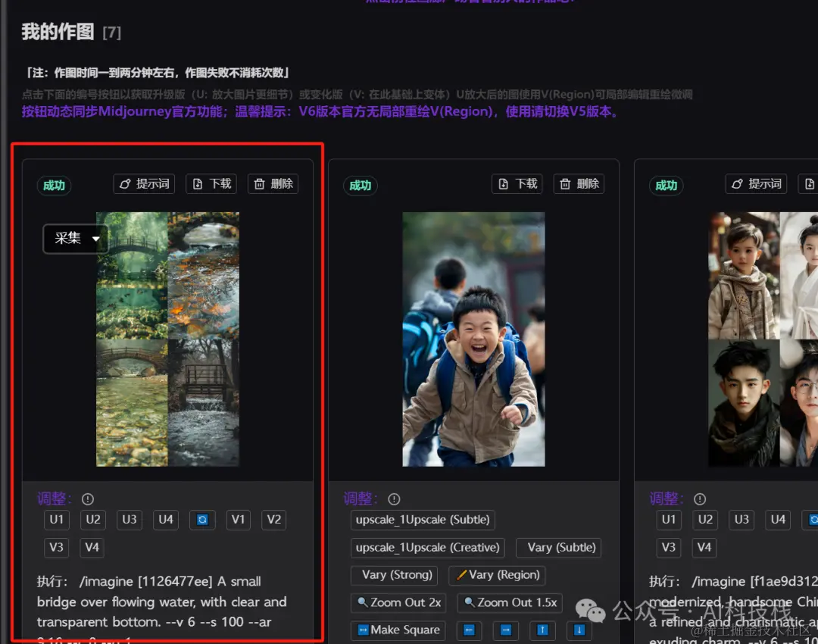This screenshot has height=644, width=818.
Task: Click U3 under bridge image card
Action: [130, 519]
